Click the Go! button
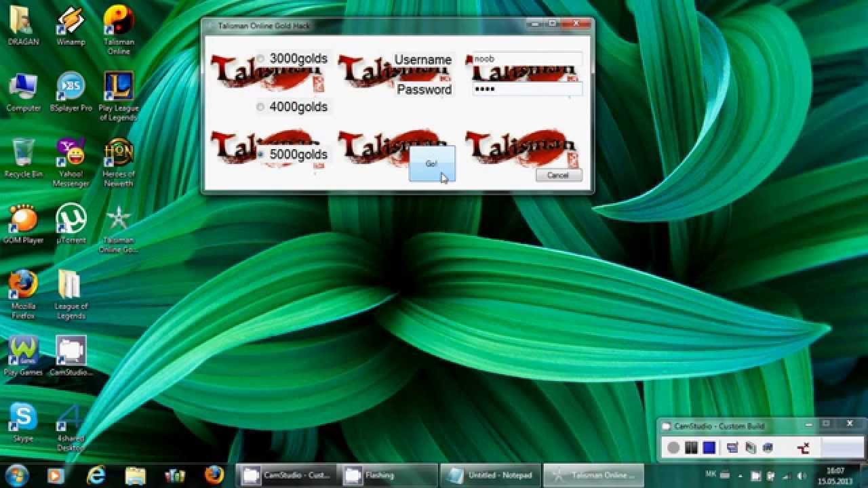The width and height of the screenshot is (868, 488). [431, 163]
